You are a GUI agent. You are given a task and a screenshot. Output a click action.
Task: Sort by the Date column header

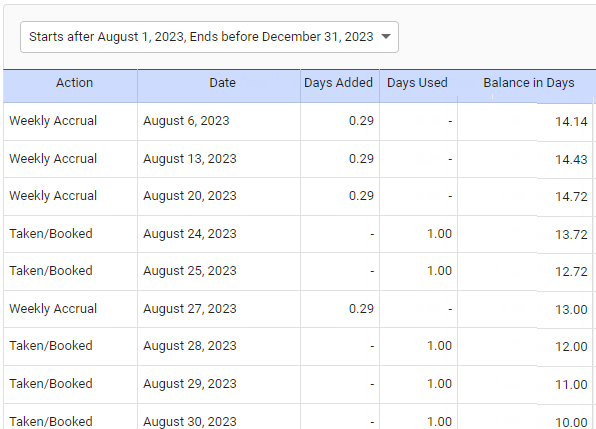point(222,83)
